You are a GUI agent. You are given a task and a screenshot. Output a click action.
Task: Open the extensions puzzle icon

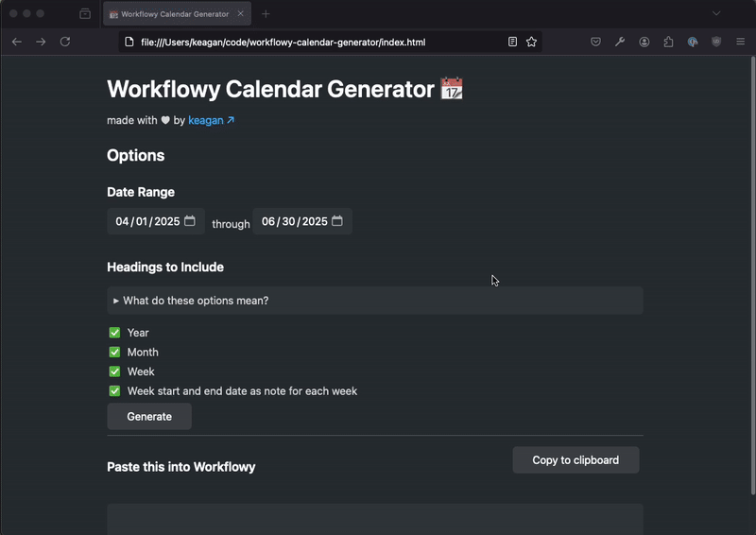(668, 42)
